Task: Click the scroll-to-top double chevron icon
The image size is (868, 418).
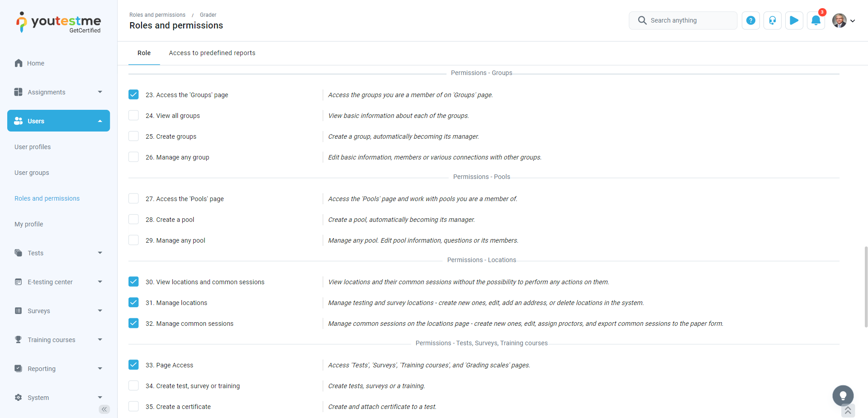Action: (x=848, y=410)
